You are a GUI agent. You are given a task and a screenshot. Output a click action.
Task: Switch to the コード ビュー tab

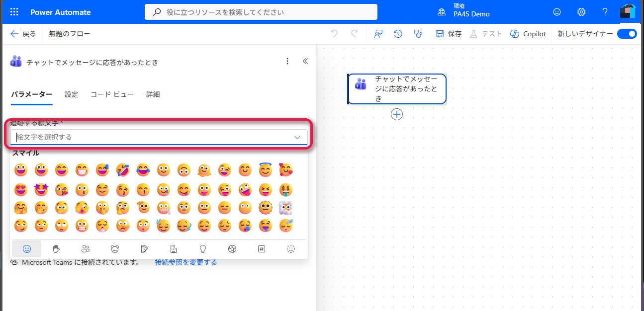point(112,94)
